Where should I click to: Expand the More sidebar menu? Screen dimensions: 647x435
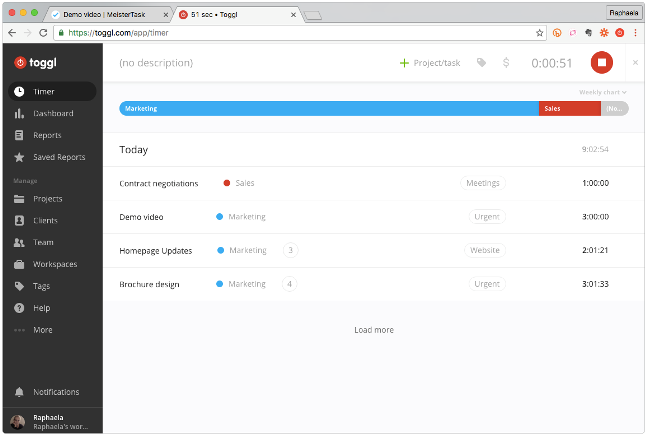(x=42, y=329)
